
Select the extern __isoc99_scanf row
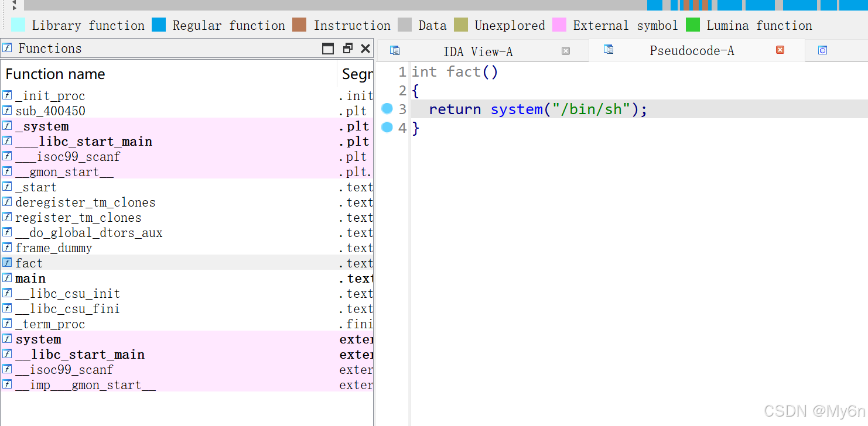pyautogui.click(x=187, y=370)
